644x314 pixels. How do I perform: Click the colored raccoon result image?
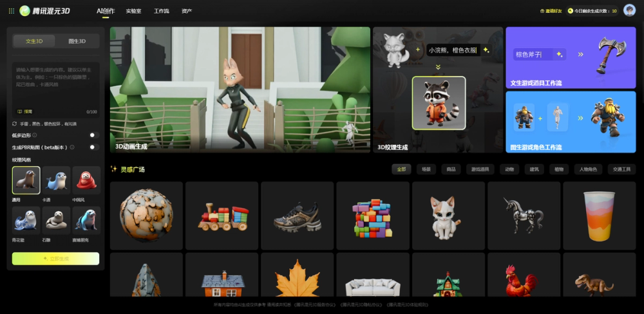pyautogui.click(x=439, y=103)
